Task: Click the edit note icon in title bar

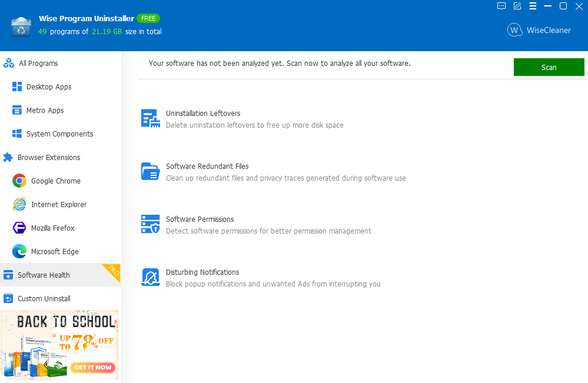Action: pyautogui.click(x=517, y=6)
